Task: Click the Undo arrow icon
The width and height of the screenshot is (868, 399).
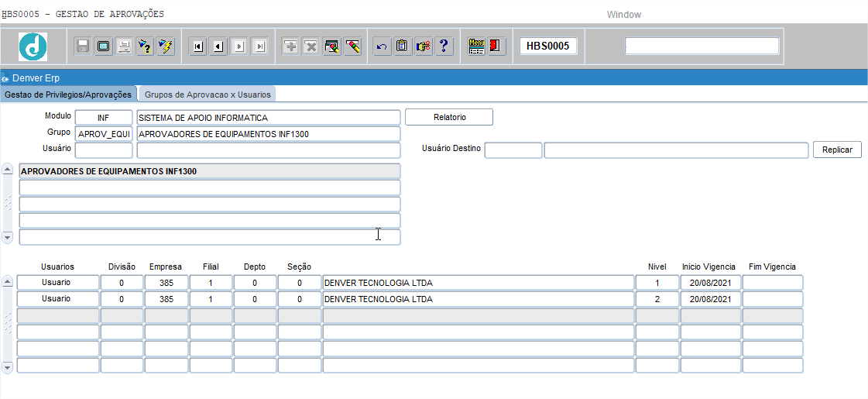Action: coord(382,46)
